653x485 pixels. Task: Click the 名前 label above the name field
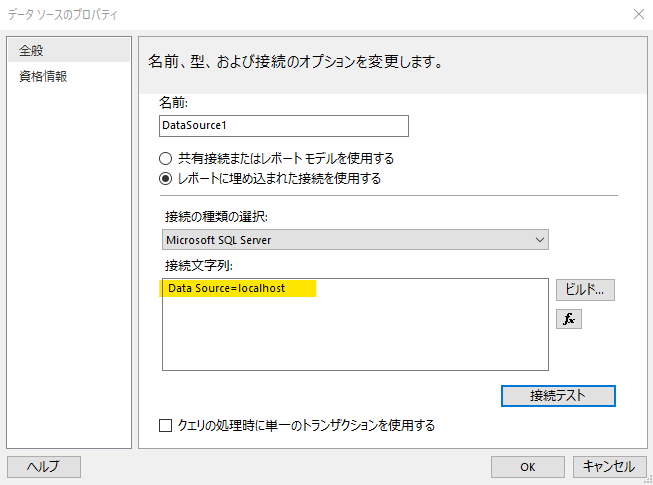(174, 102)
